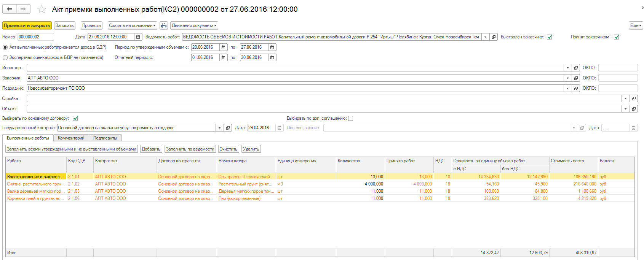
Task: Open the Подрядчик item card
Action: coord(576,88)
